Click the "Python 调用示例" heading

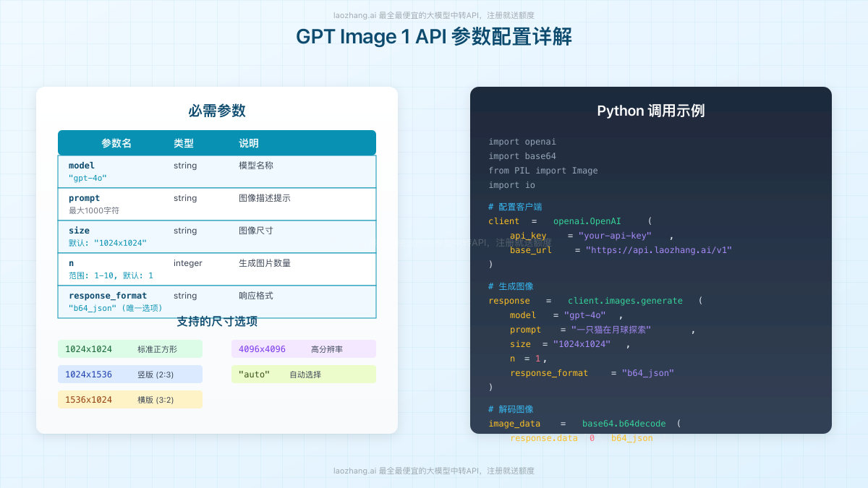click(x=651, y=111)
